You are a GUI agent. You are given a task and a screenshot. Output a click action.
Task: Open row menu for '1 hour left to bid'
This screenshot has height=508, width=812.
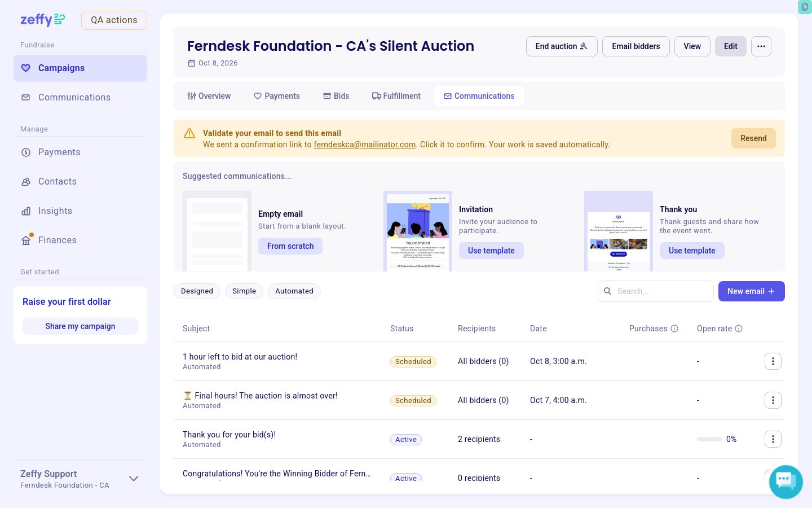point(773,361)
